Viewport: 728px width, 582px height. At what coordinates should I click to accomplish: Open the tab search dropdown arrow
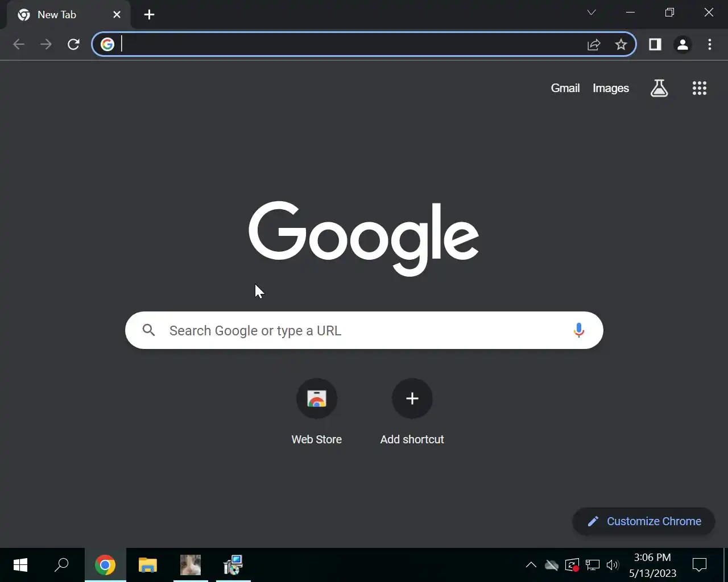591,13
